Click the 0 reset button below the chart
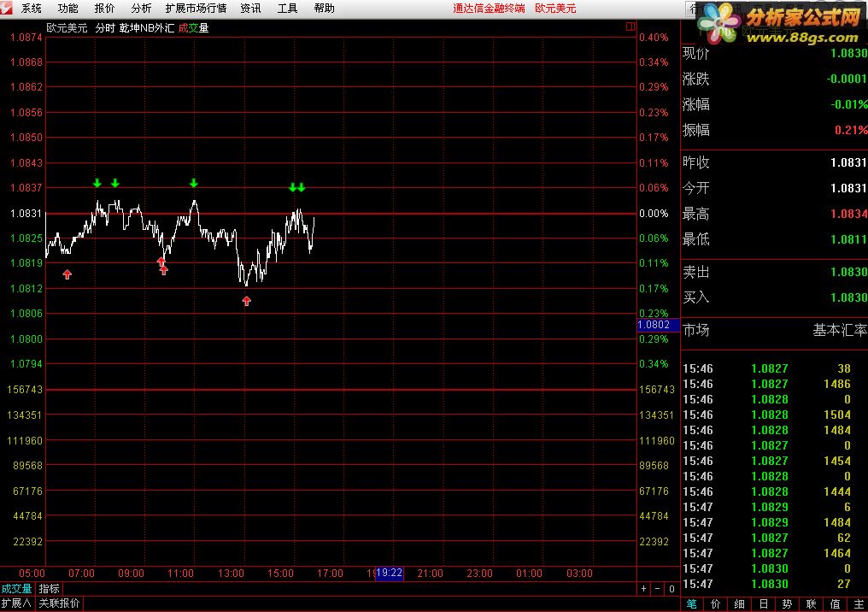 [672, 589]
